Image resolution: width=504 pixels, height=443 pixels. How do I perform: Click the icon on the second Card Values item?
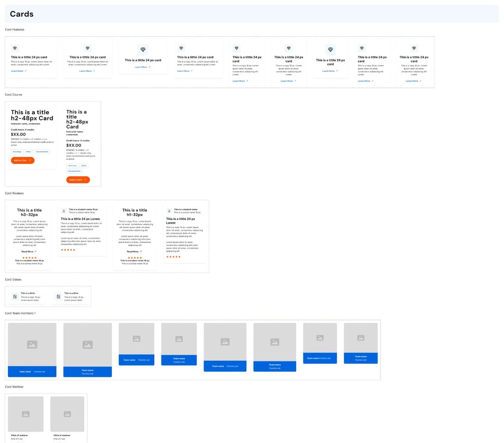tap(58, 297)
